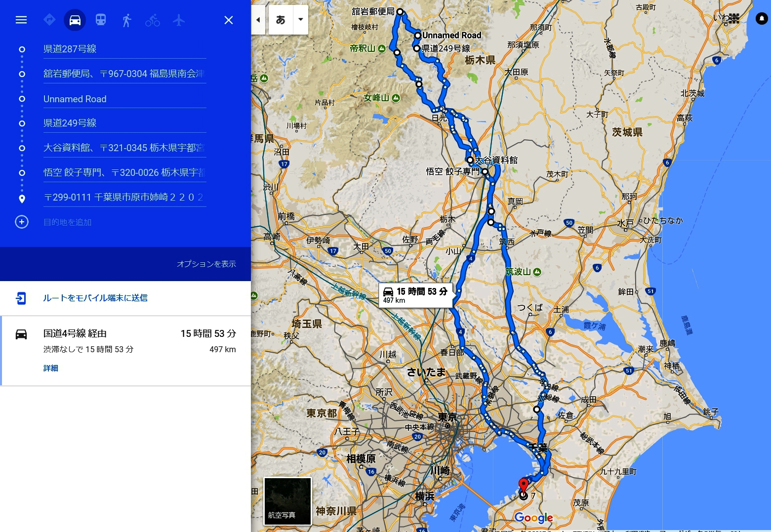Select the 国道4号線 経由 route result
771x532 pixels.
(125, 351)
